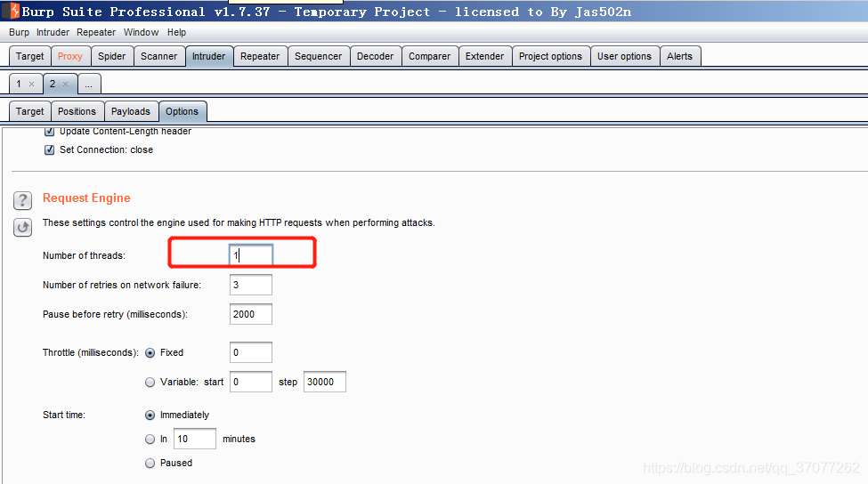Open the Window menu
Image resolution: width=868 pixels, height=484 pixels.
pyautogui.click(x=142, y=32)
